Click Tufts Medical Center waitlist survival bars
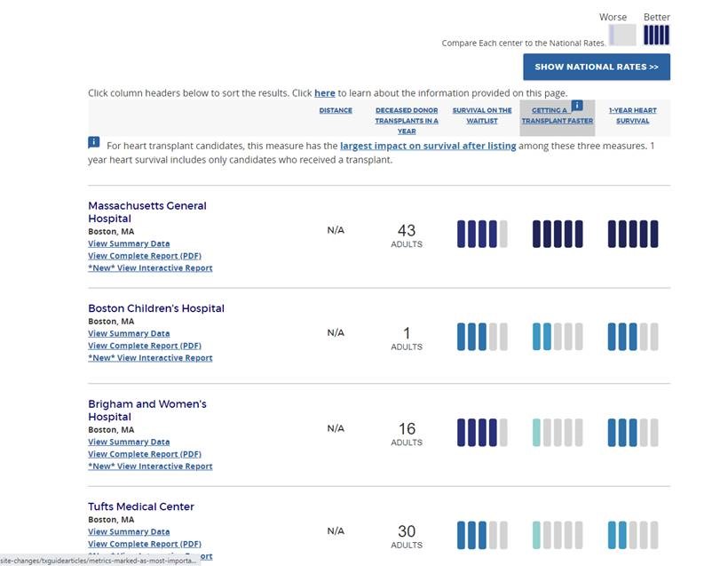This screenshot has width=728, height=566. pyautogui.click(x=482, y=535)
